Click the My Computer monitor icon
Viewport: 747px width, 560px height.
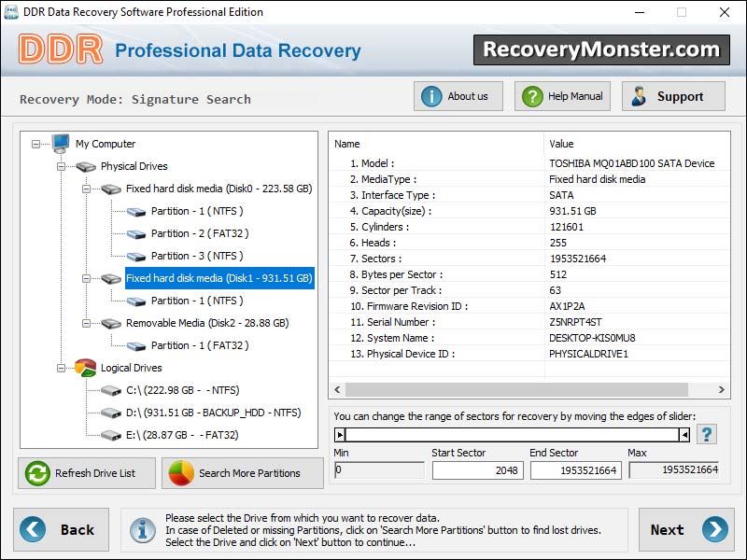pos(61,144)
